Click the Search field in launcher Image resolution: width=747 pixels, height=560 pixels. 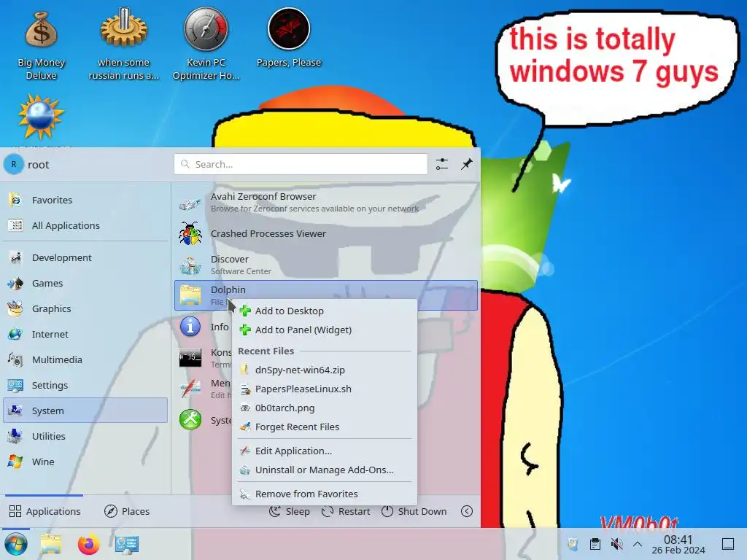pos(301,164)
